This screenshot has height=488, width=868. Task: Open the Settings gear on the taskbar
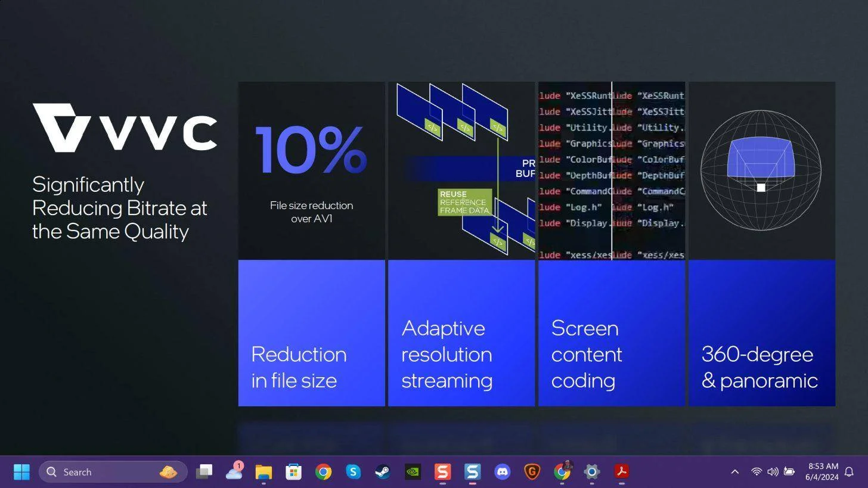[591, 472]
